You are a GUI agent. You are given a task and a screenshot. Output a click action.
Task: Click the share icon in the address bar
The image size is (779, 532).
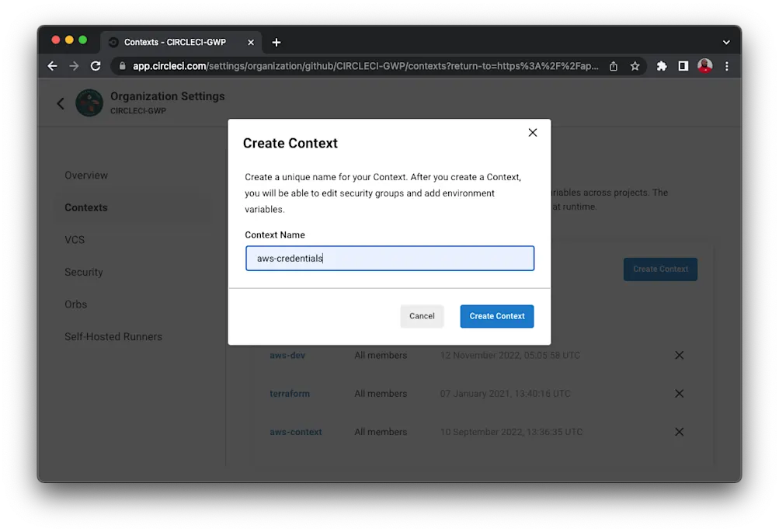(x=613, y=66)
